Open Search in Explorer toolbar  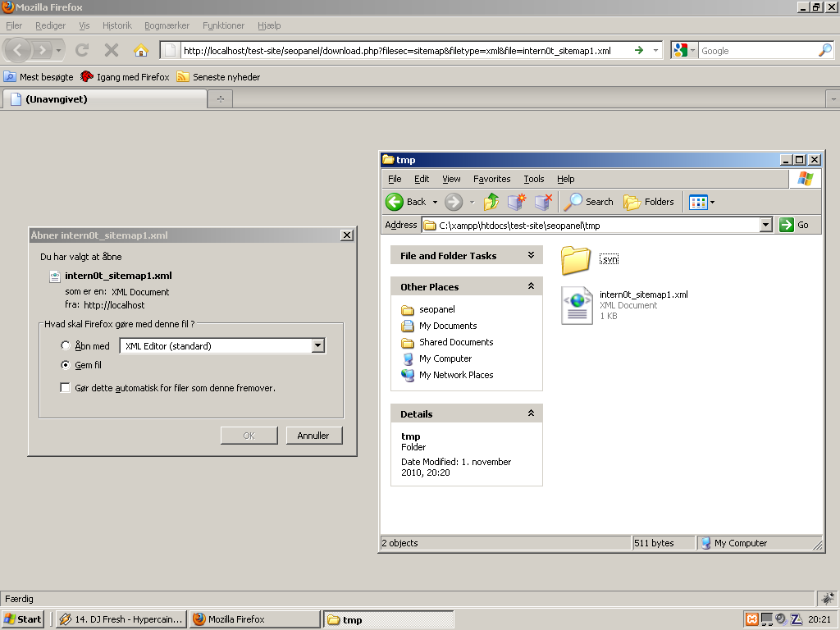(589, 202)
